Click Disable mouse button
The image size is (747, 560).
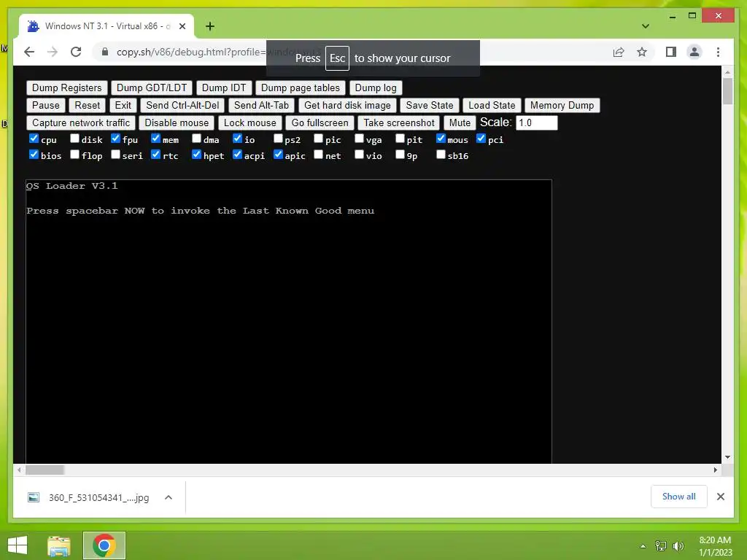(177, 122)
